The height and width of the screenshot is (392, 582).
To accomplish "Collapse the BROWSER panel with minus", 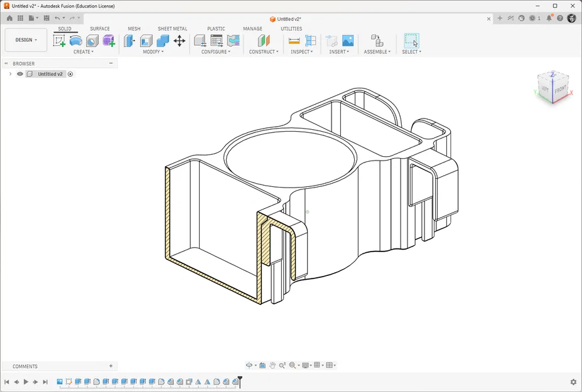I will click(110, 63).
